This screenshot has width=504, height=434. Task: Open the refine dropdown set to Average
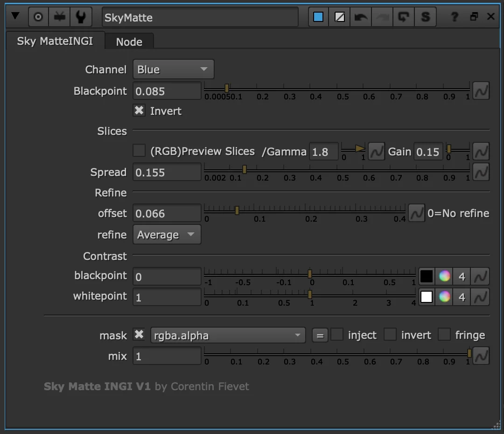coord(167,235)
